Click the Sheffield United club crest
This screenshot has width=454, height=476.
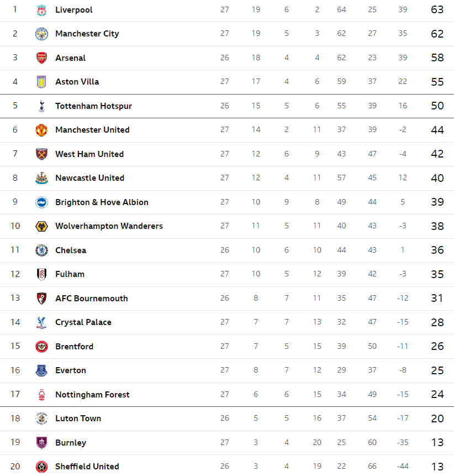click(x=41, y=467)
